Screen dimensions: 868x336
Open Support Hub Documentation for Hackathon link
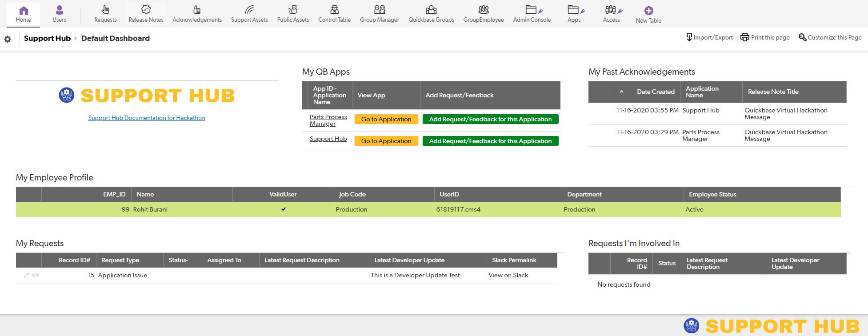pos(147,118)
